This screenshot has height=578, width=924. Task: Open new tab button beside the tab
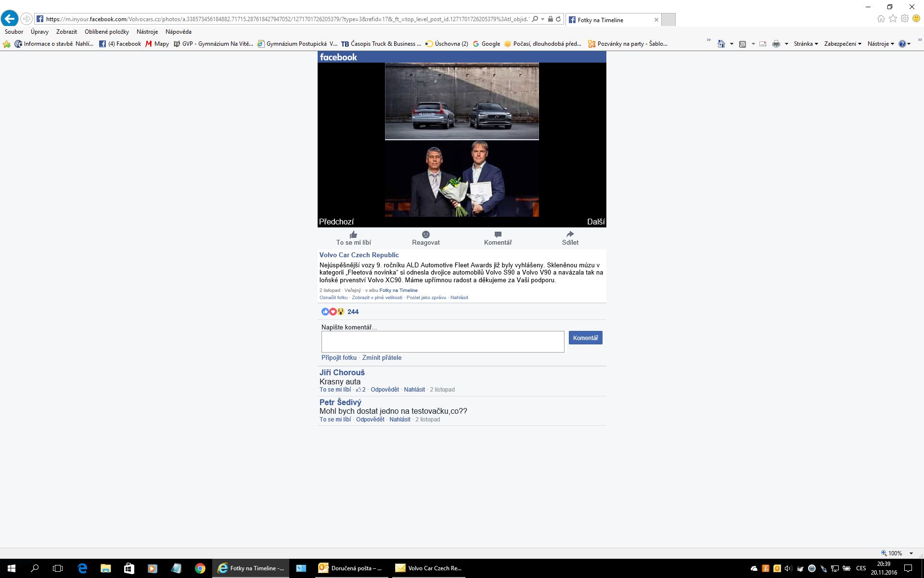668,20
